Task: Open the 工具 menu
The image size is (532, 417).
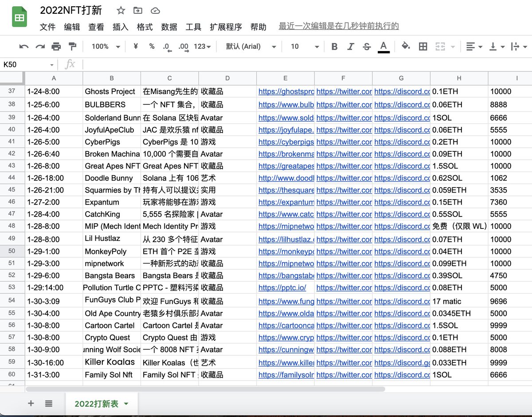Action: pos(194,27)
